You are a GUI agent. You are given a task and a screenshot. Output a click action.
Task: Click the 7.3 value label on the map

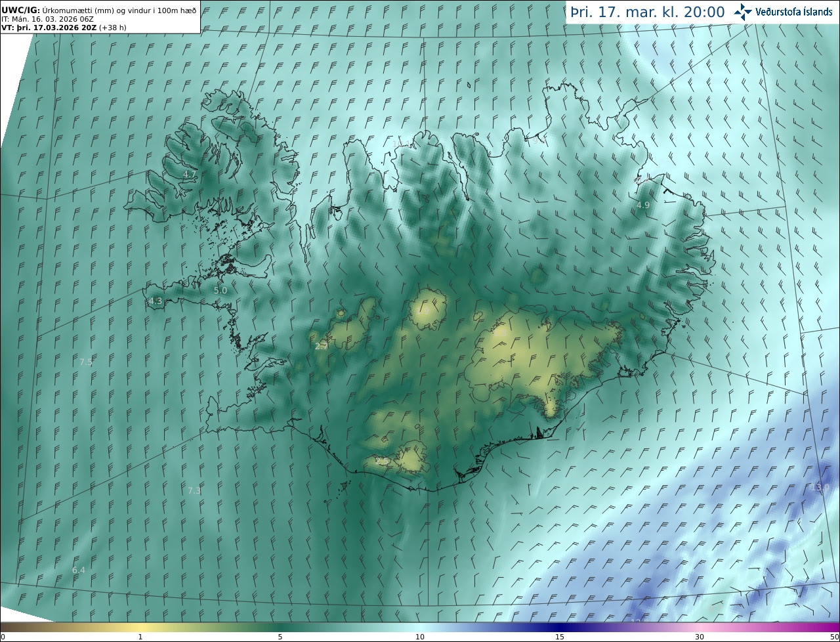click(x=194, y=490)
